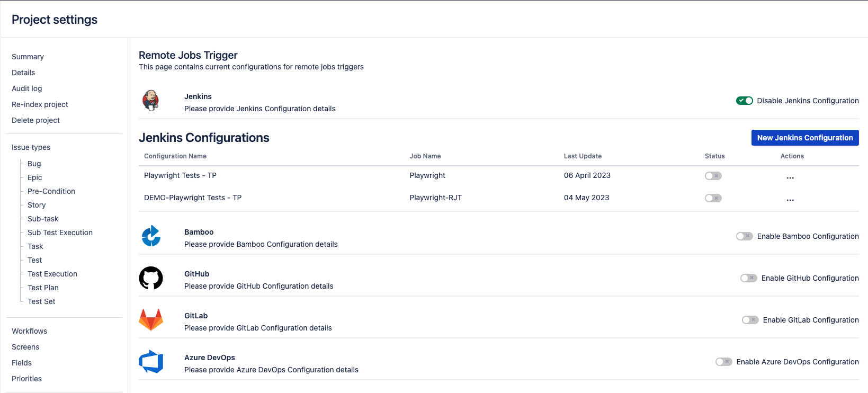Open Details in the sidebar
This screenshot has height=393, width=868.
[23, 73]
